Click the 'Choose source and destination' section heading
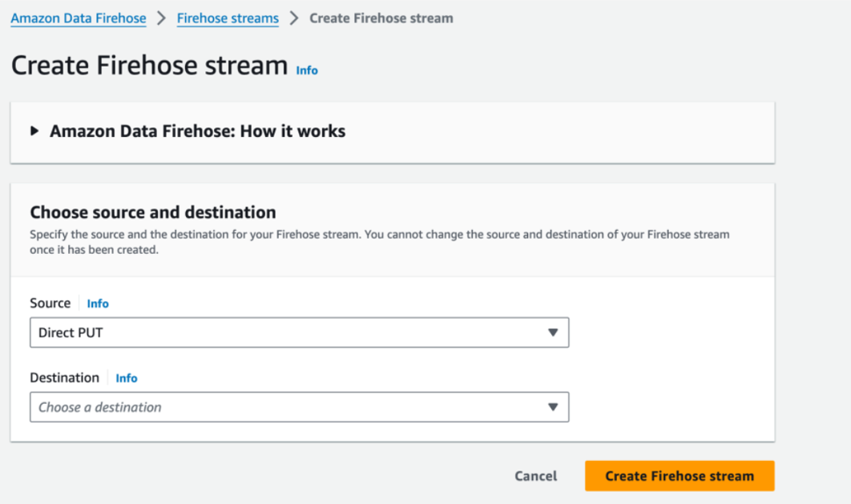The image size is (851, 504). [153, 212]
